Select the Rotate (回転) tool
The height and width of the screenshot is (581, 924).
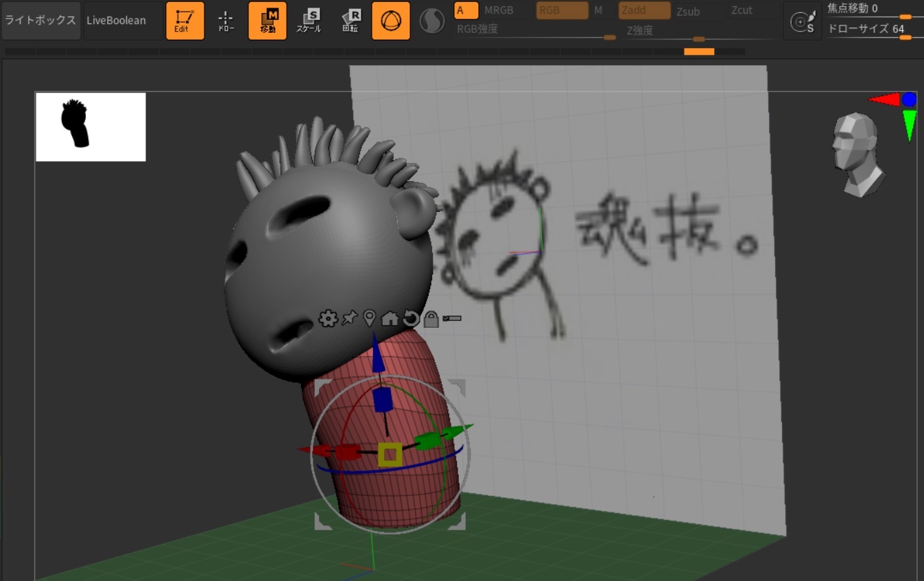click(351, 20)
